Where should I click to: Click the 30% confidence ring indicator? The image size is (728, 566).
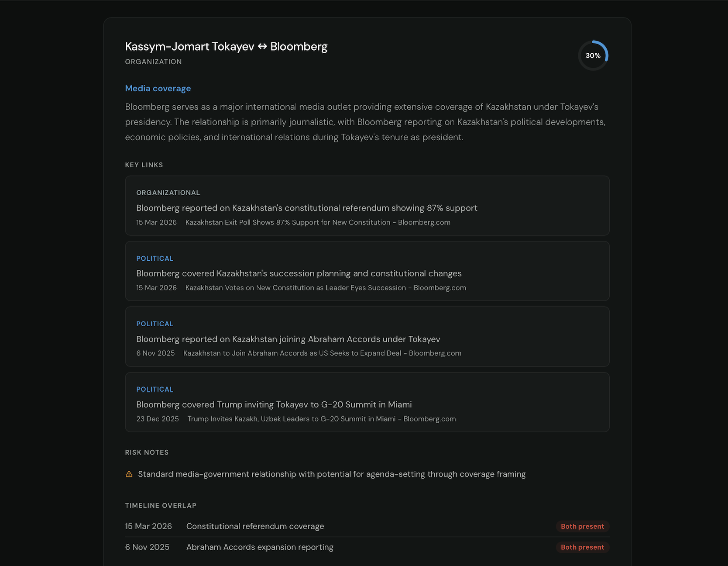tap(593, 55)
